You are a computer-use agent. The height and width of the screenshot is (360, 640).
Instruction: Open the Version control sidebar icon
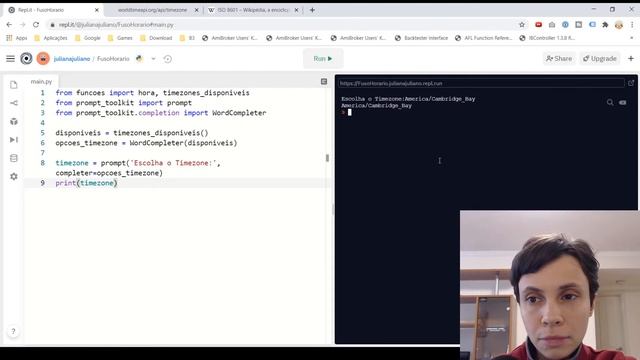point(14,103)
